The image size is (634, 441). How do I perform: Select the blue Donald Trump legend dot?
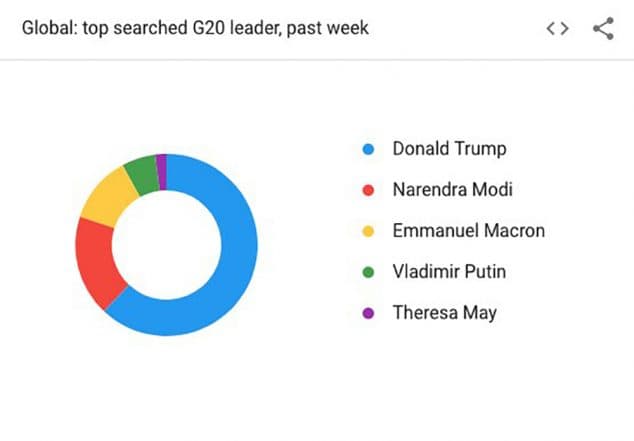[368, 149]
